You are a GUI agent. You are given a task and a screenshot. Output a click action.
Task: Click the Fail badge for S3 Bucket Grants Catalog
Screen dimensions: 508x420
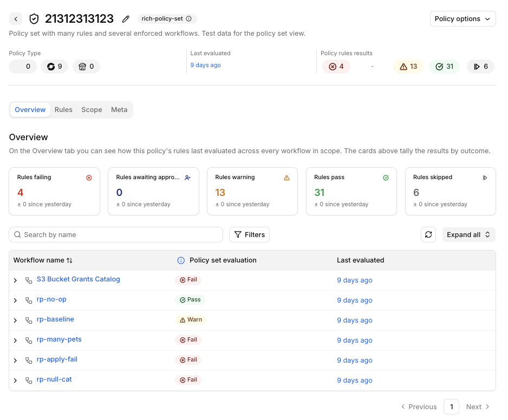coord(188,280)
